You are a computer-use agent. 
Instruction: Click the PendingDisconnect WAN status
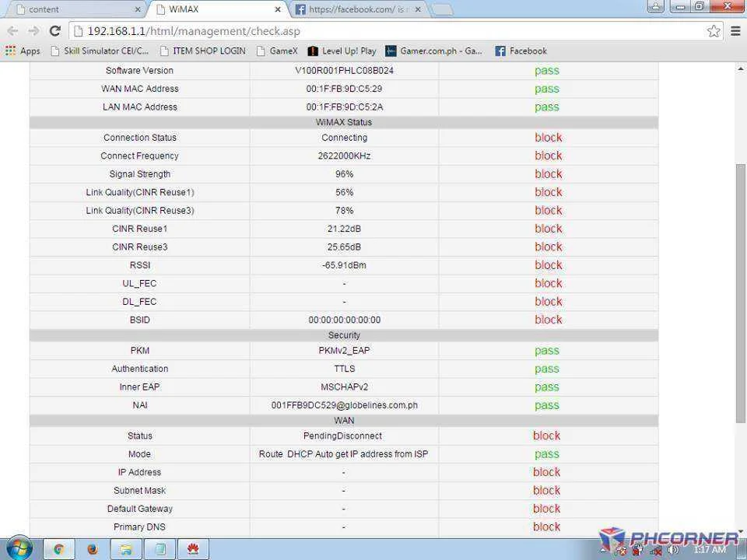[342, 436]
